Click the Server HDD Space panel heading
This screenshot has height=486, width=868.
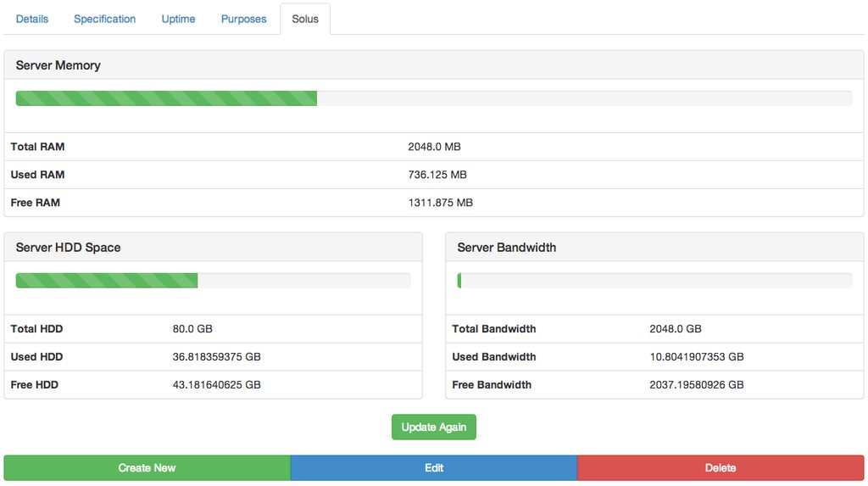(x=68, y=248)
